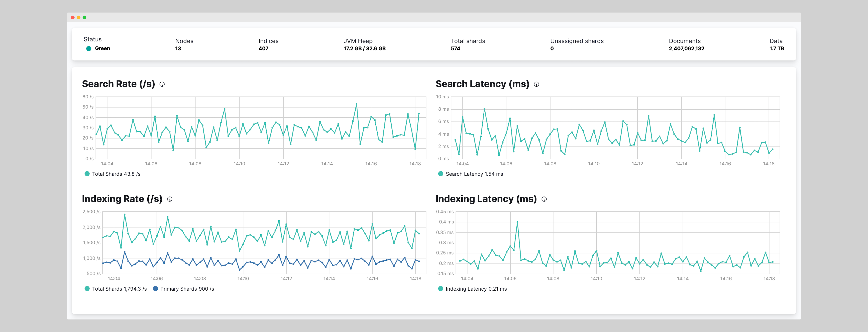Click the JVM Heap usage value

pos(365,49)
